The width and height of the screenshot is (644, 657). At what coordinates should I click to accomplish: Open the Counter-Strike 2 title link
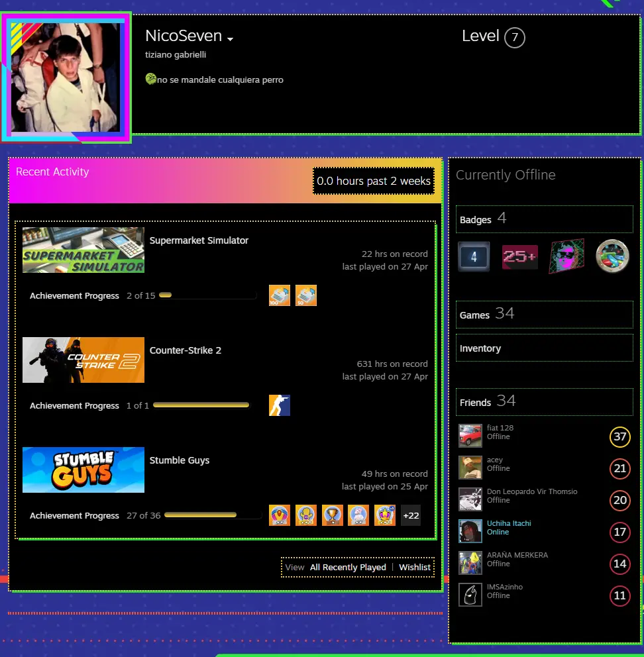pos(186,350)
